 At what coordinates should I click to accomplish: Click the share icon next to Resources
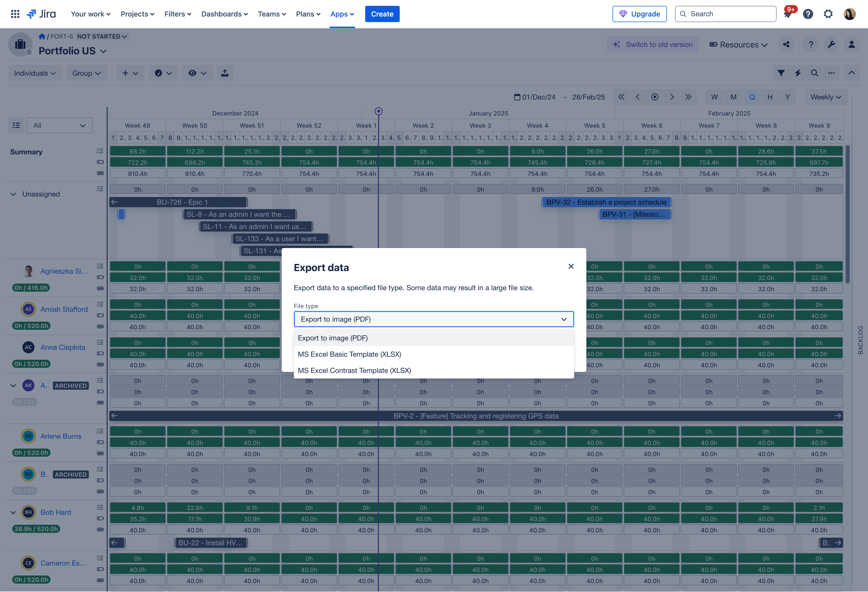pos(786,44)
